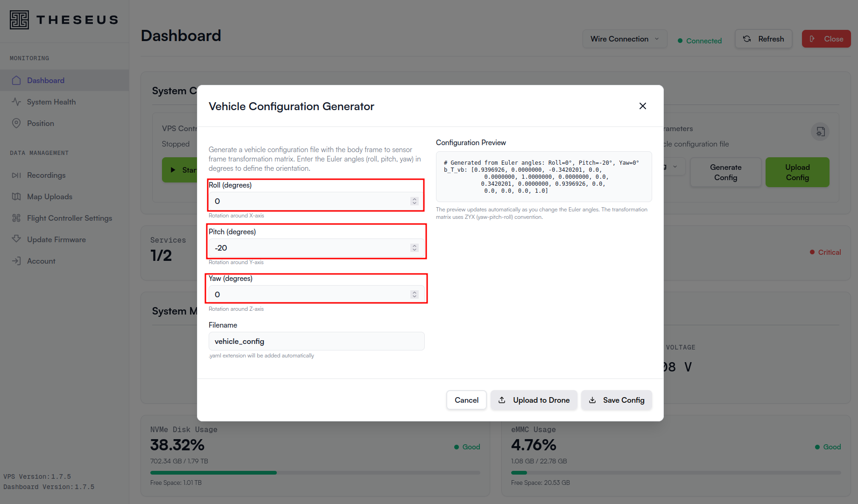Open the Recordings page from sidebar
This screenshot has width=858, height=504.
point(46,175)
